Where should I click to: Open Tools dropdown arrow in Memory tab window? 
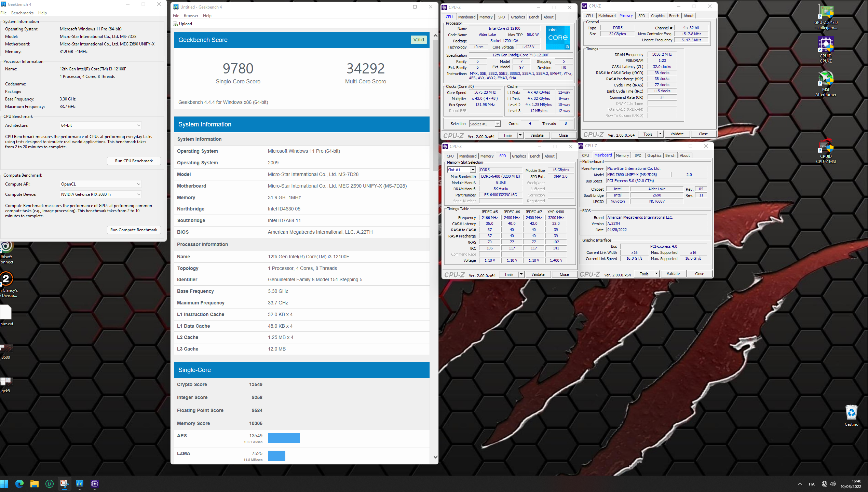tap(661, 134)
